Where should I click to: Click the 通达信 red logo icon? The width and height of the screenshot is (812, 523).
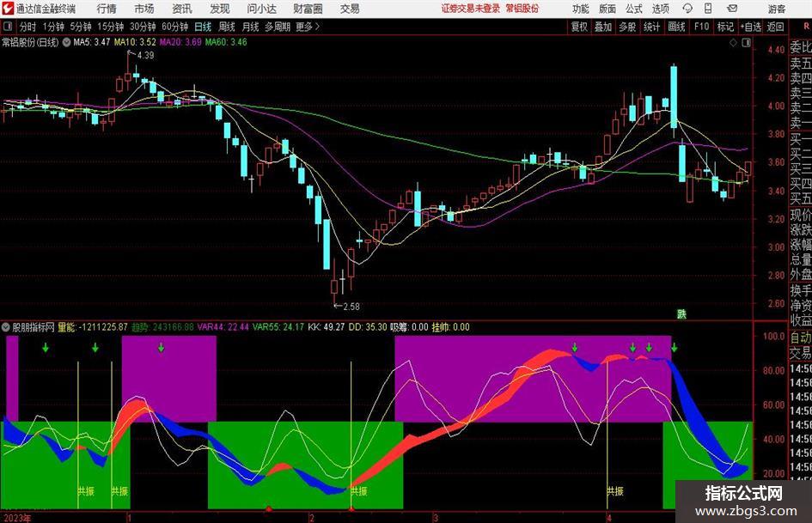[7, 9]
